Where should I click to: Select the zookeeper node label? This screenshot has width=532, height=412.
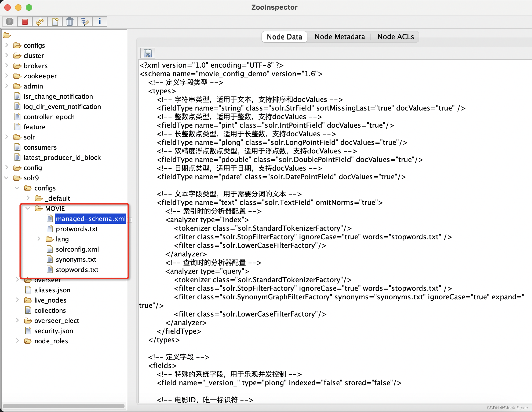point(40,76)
